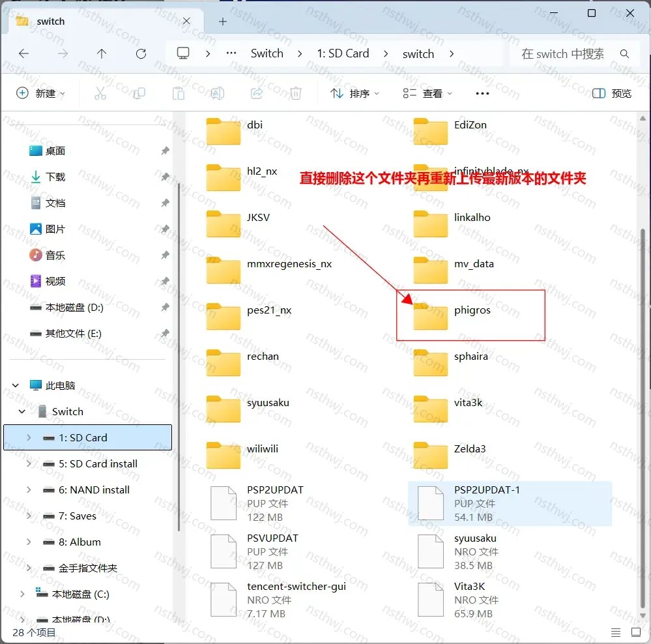Screen dimensions: 651x644
Task: Open the toolbar See more menu
Action: [x=482, y=93]
